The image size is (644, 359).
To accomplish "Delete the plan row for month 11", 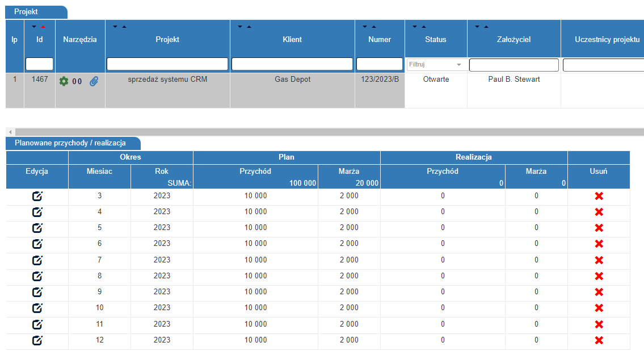I will click(599, 324).
